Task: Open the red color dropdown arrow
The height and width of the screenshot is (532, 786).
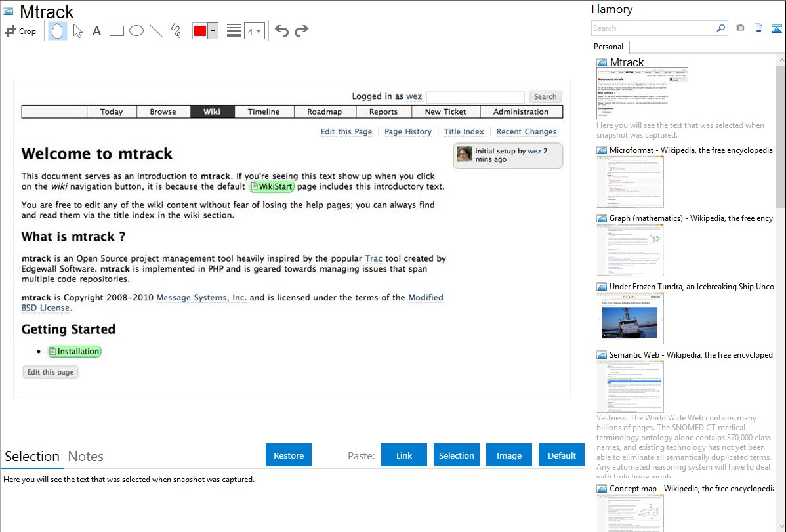Action: pyautogui.click(x=213, y=31)
